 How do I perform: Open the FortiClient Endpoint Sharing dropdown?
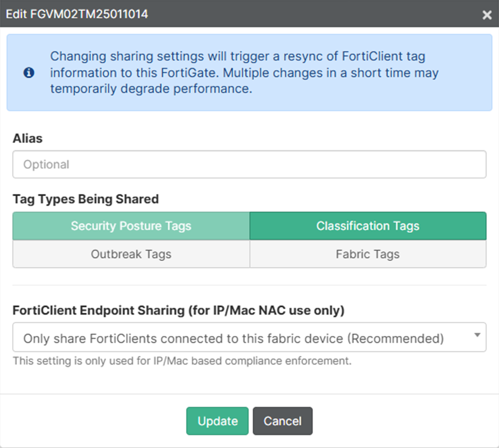[249, 337]
